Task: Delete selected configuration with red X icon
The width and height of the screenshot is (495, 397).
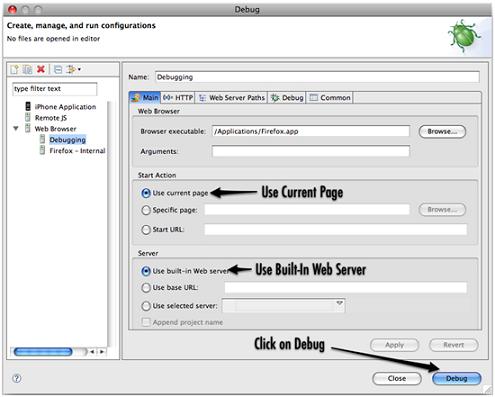Action: (41, 69)
